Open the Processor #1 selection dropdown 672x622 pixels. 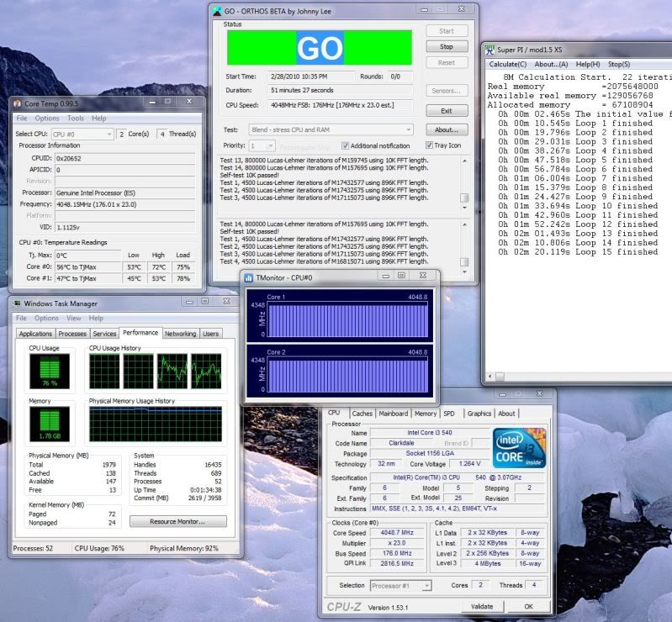click(x=403, y=585)
